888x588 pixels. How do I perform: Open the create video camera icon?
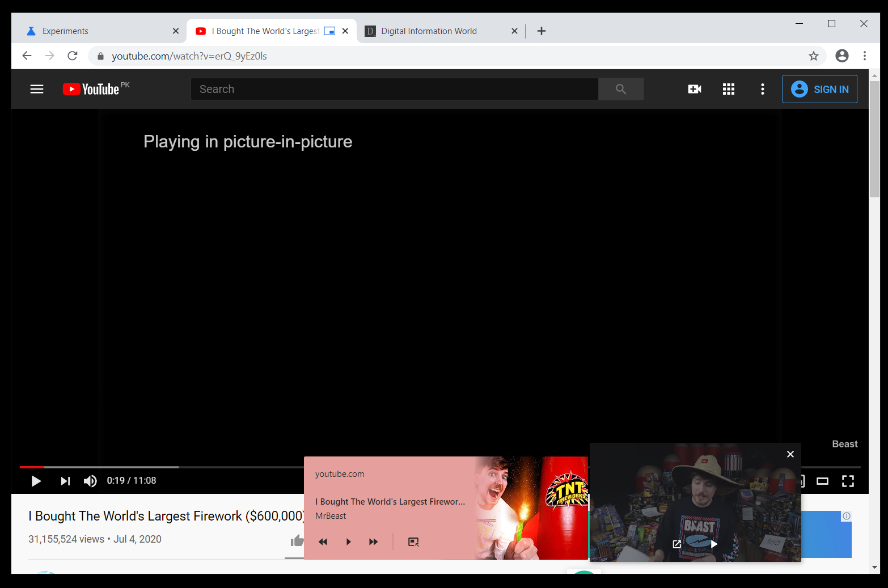coord(695,89)
